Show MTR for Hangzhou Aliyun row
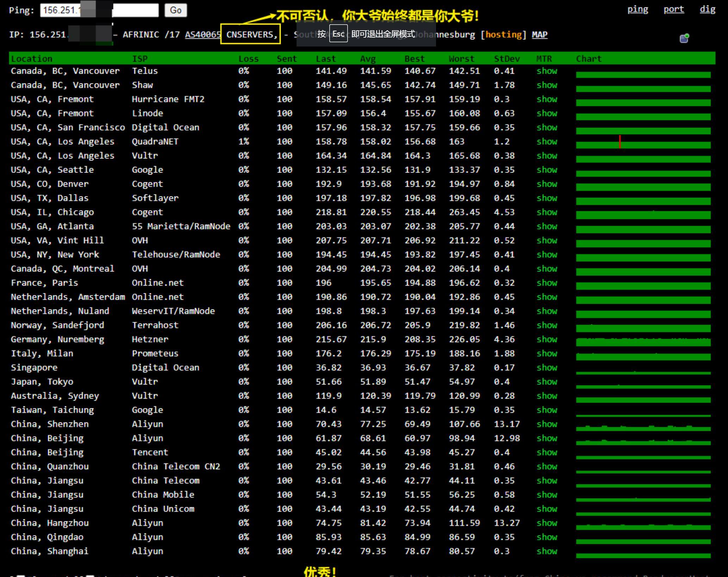 547,522
